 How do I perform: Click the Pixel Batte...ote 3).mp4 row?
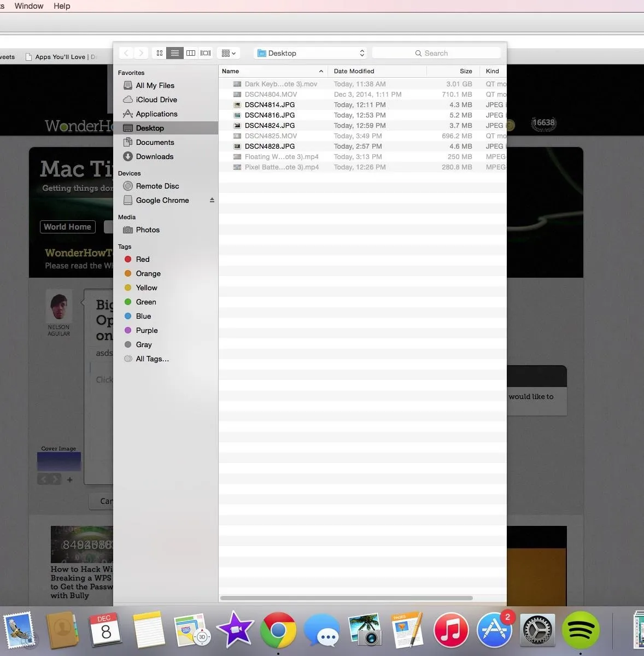click(362, 167)
